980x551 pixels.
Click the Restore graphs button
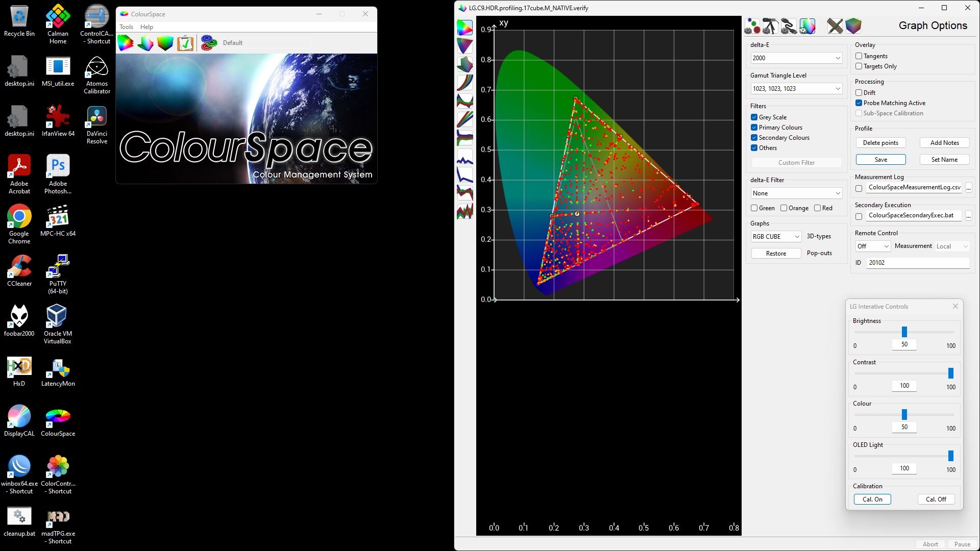coord(776,254)
